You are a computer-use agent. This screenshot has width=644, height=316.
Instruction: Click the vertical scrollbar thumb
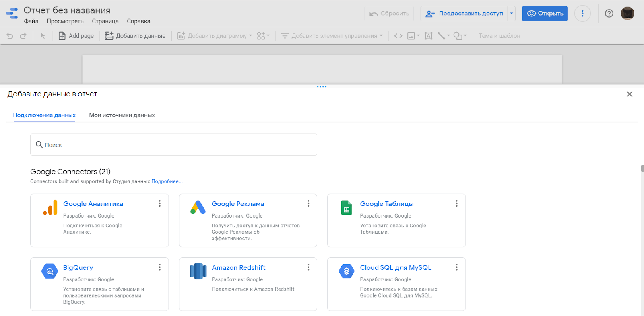pos(642,168)
